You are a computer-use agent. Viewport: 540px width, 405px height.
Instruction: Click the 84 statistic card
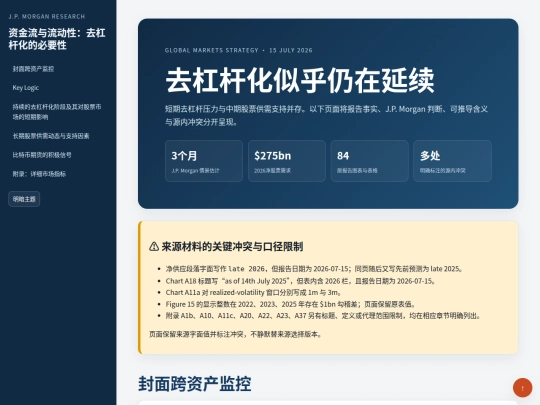370,161
